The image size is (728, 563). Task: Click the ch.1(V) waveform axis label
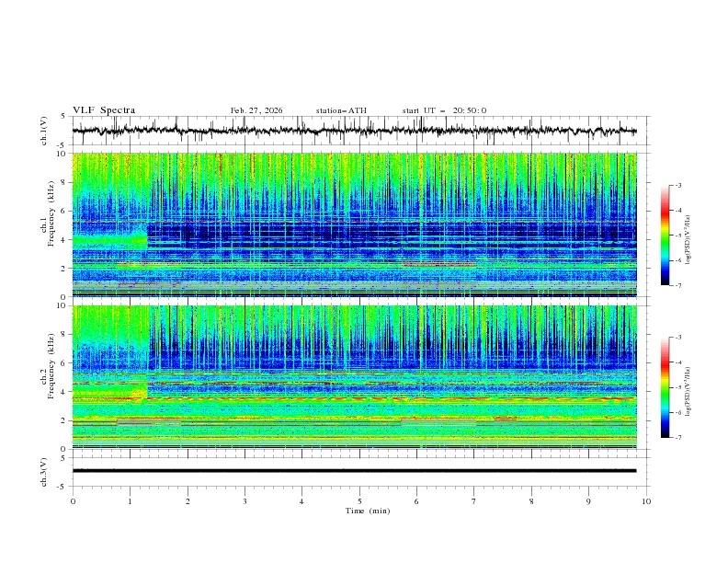(44, 131)
